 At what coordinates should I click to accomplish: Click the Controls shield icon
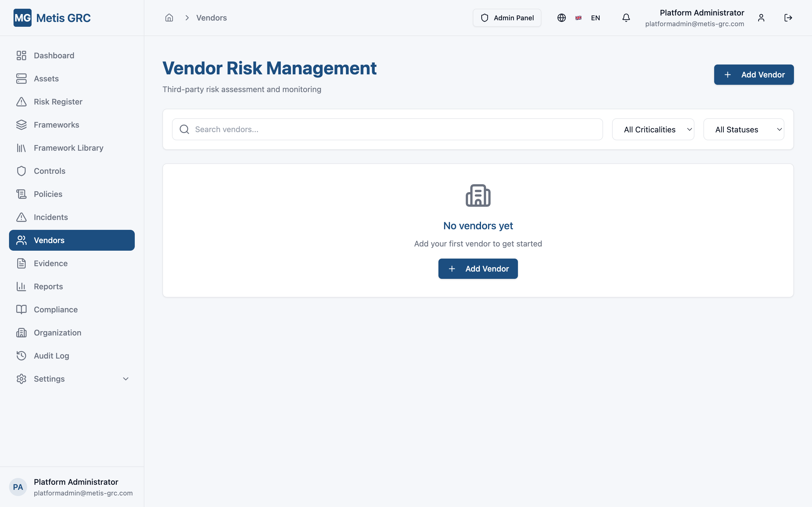coord(21,171)
